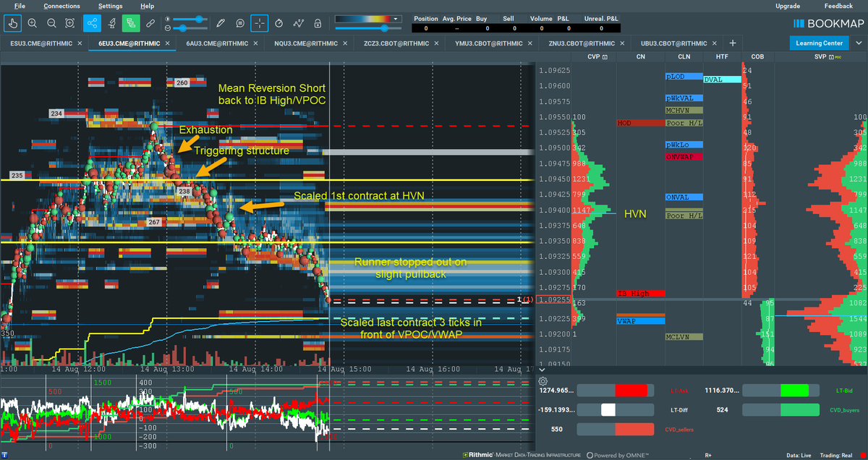Toggle the crosshair cursor
The width and height of the screenshot is (868, 460).
[260, 23]
